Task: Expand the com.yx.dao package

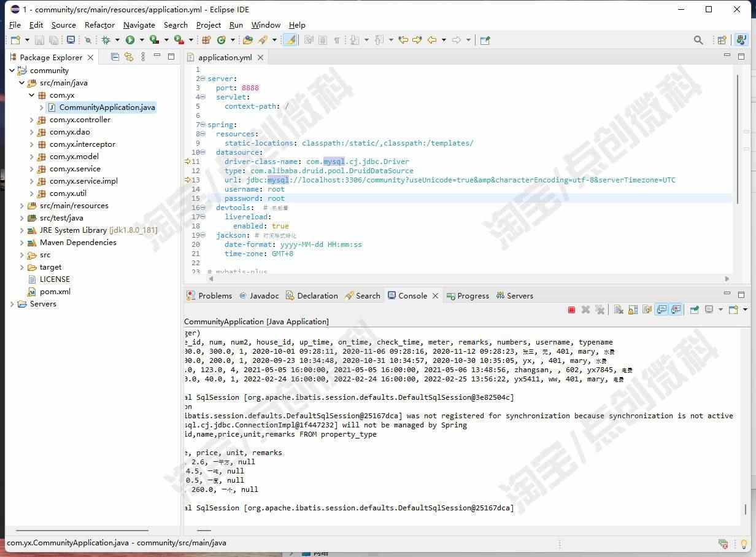Action: click(31, 132)
